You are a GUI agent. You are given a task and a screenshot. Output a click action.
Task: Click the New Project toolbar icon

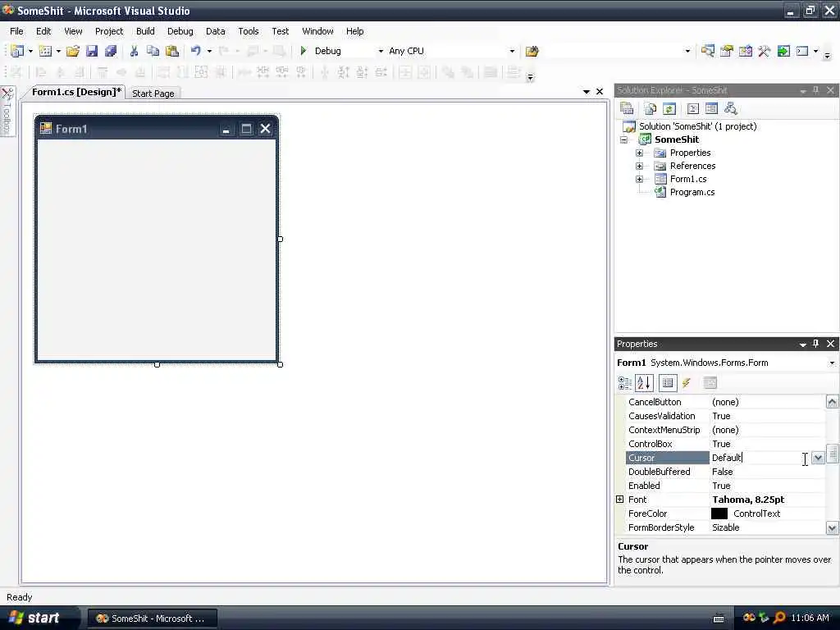(x=17, y=51)
